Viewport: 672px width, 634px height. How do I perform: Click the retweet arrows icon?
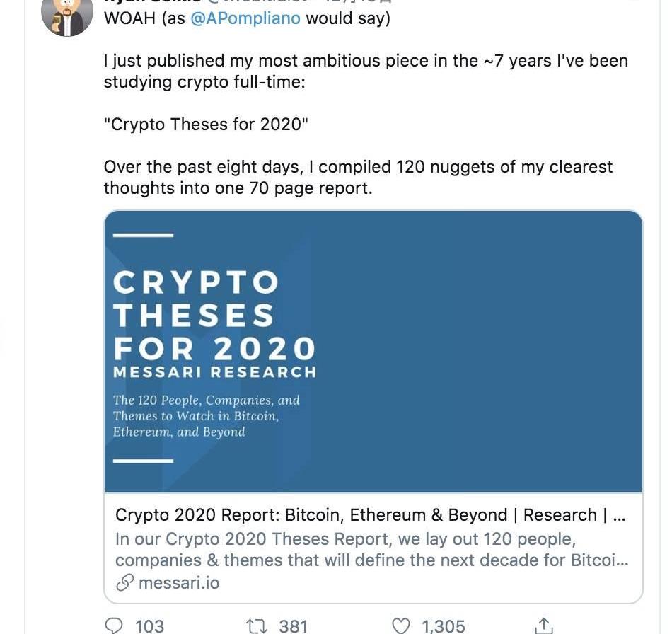coord(257,626)
